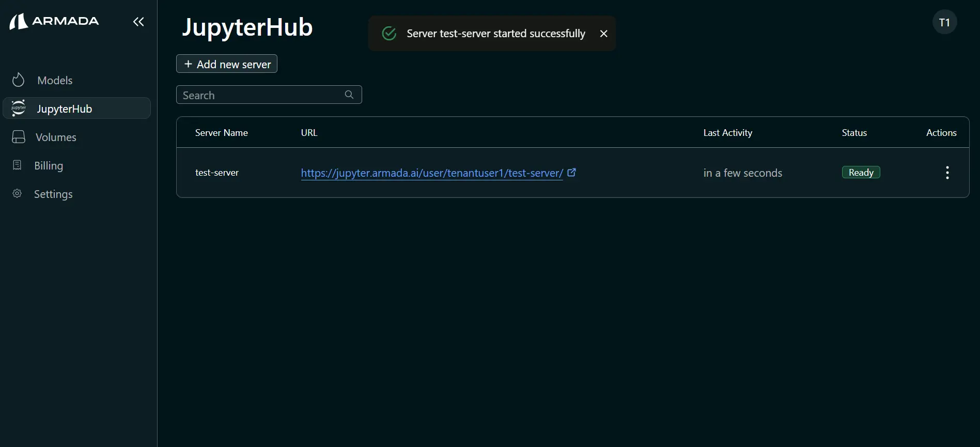Click the JupyterHub page title
This screenshot has height=447, width=980.
click(247, 27)
